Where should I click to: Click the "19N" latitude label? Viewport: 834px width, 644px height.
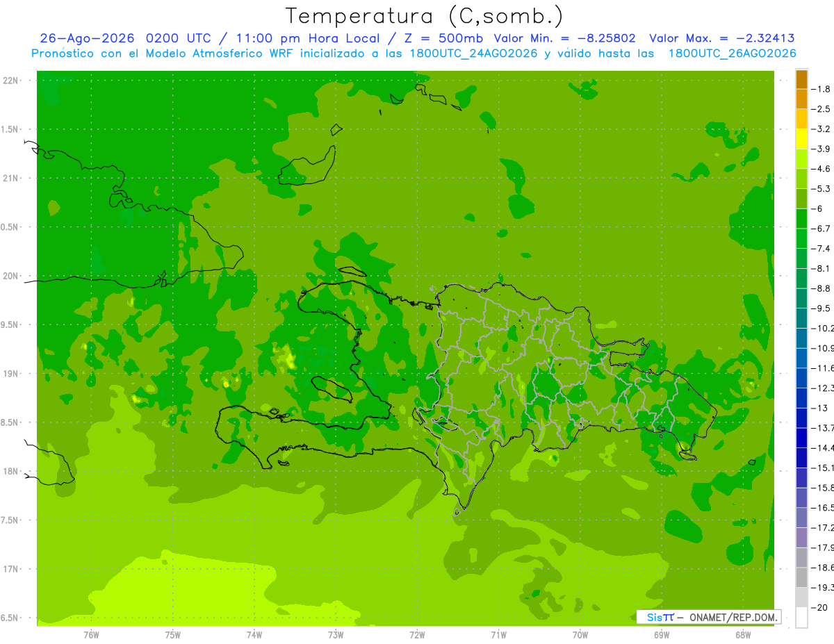(12, 374)
